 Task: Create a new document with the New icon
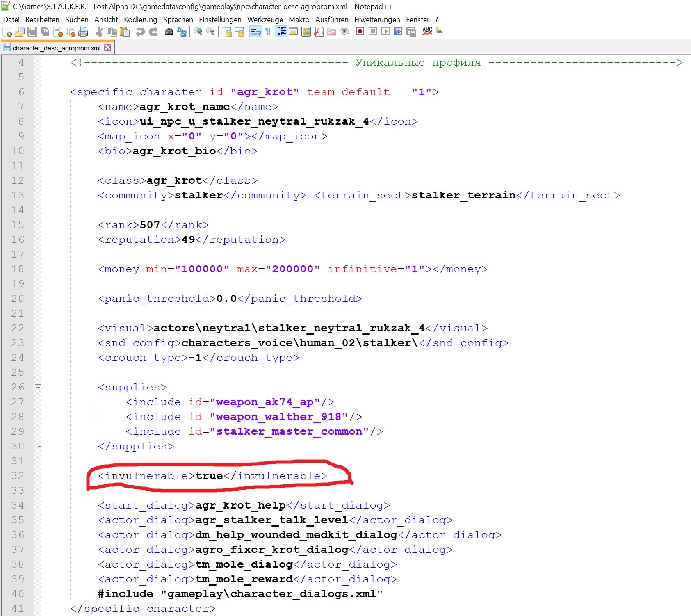click(x=7, y=32)
